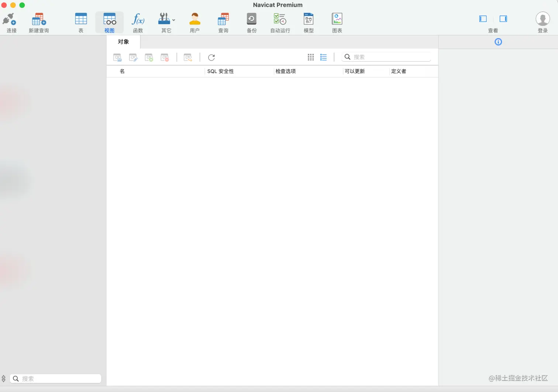Open 新建查询 to create a query
The image size is (558, 392).
(x=39, y=19)
